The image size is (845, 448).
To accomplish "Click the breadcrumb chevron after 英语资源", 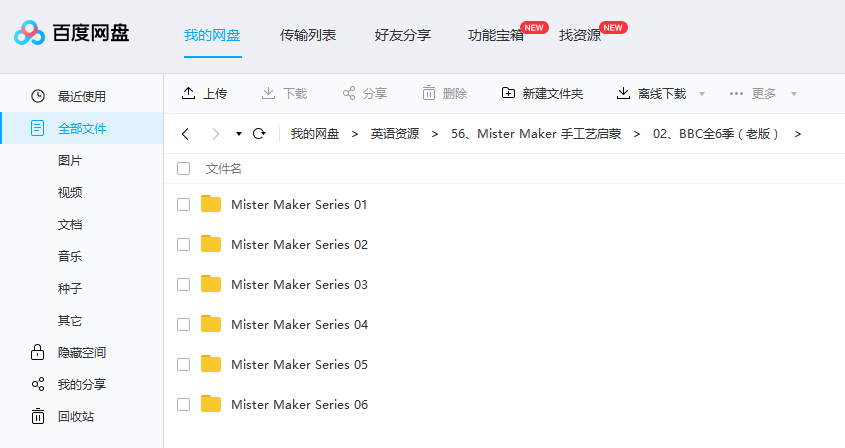I will click(434, 134).
